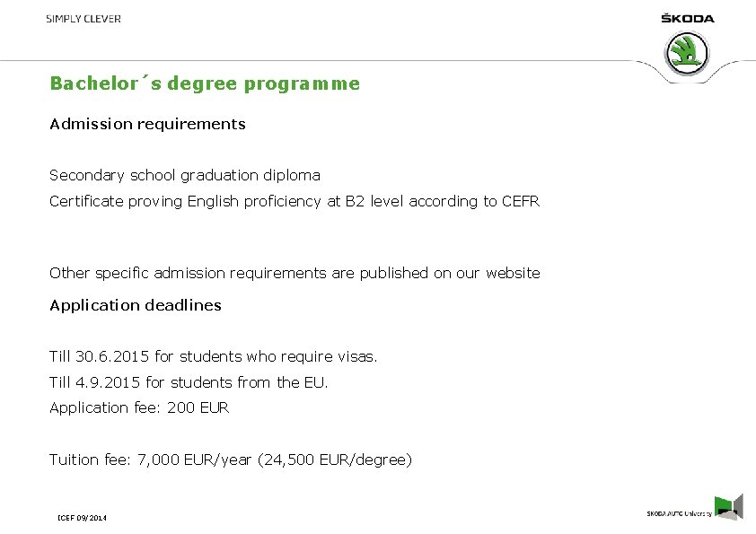
Task: Click the published on our website line
Action: coord(294,273)
